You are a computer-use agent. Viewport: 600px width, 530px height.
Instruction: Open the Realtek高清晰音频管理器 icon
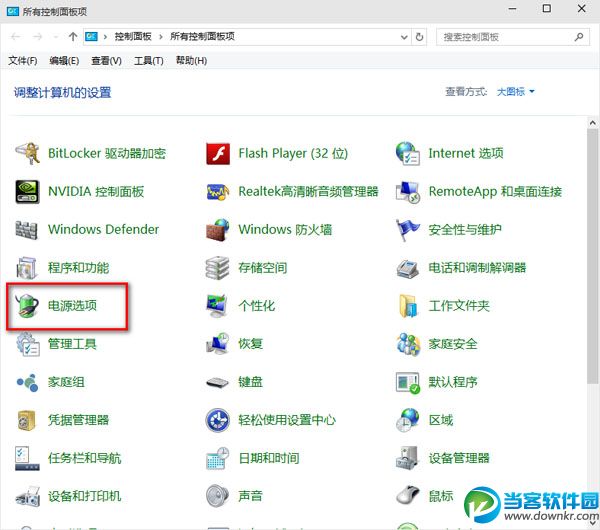[x=218, y=192]
